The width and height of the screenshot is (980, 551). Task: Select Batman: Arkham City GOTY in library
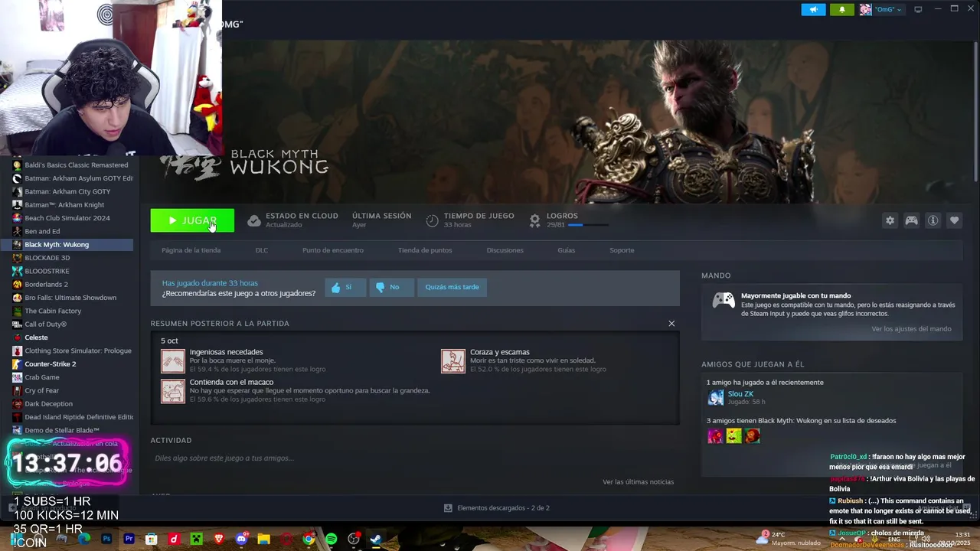coord(67,191)
